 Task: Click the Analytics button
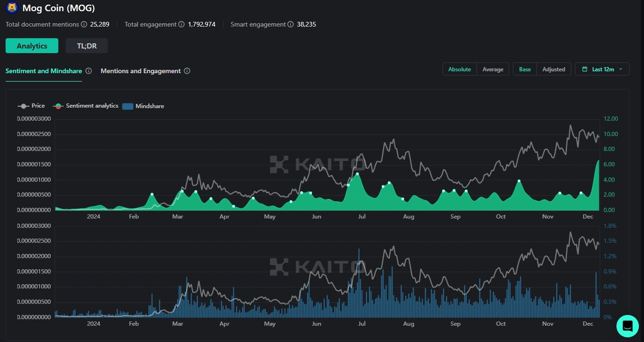click(x=32, y=46)
